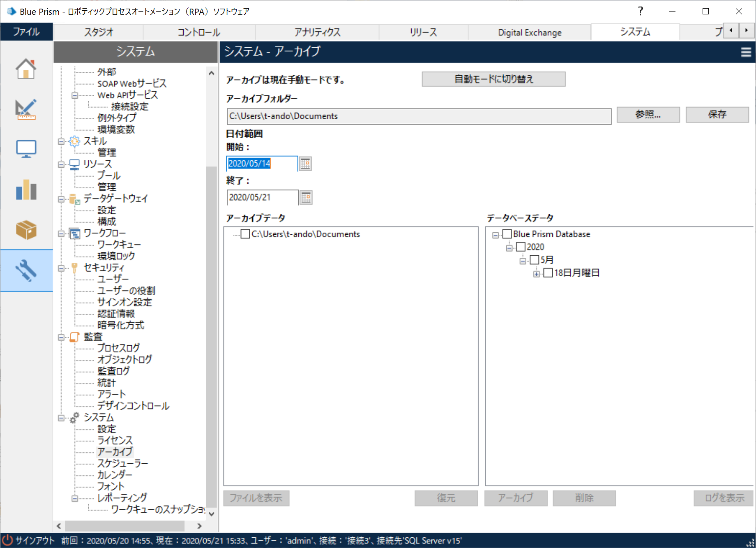This screenshot has width=756, height=548.
Task: Open the ファイル menu
Action: (26, 32)
